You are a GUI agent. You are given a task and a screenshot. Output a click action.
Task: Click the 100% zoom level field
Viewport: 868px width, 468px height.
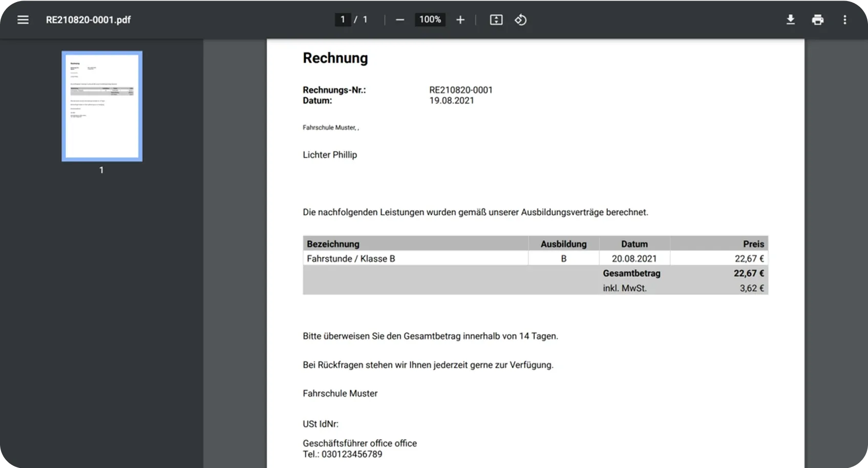[x=430, y=20]
